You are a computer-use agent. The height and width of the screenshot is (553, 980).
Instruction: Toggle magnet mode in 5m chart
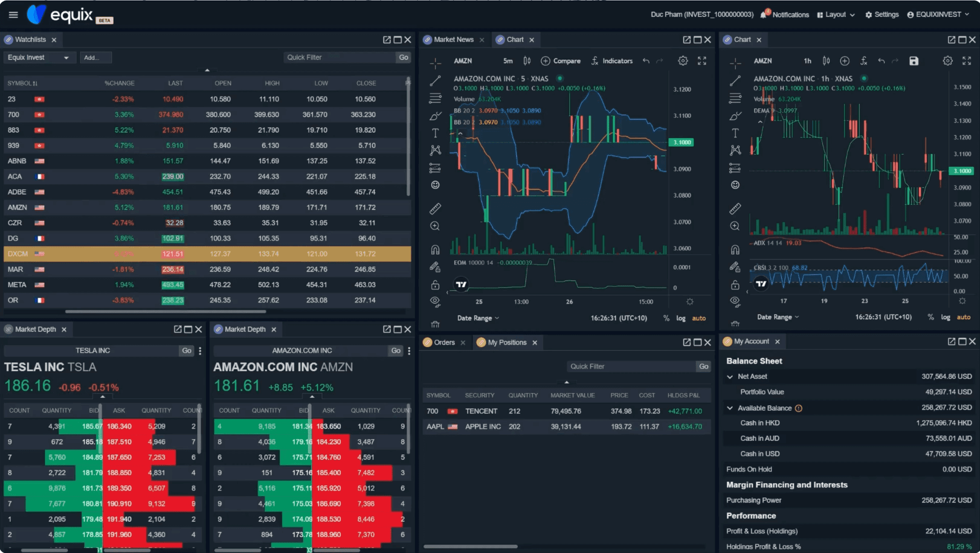click(435, 250)
